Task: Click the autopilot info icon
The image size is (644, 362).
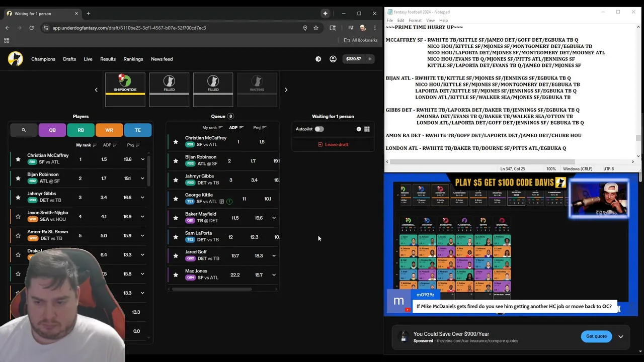Action: pos(359,129)
